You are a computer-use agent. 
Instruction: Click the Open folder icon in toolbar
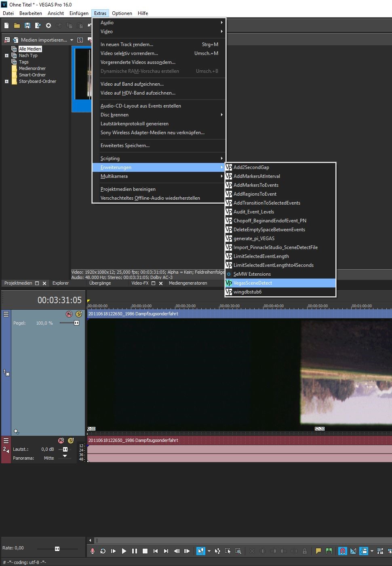[x=17, y=25]
